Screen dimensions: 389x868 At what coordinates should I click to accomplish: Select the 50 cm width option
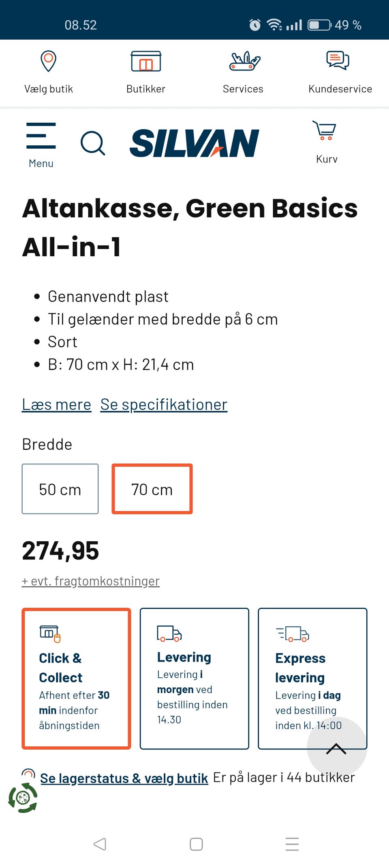[60, 489]
